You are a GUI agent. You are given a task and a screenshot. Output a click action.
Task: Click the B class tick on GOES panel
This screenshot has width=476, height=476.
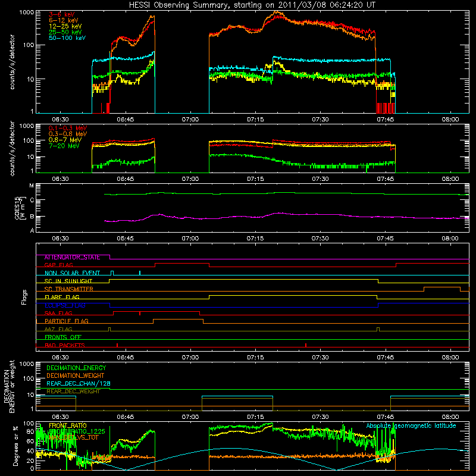32,217
